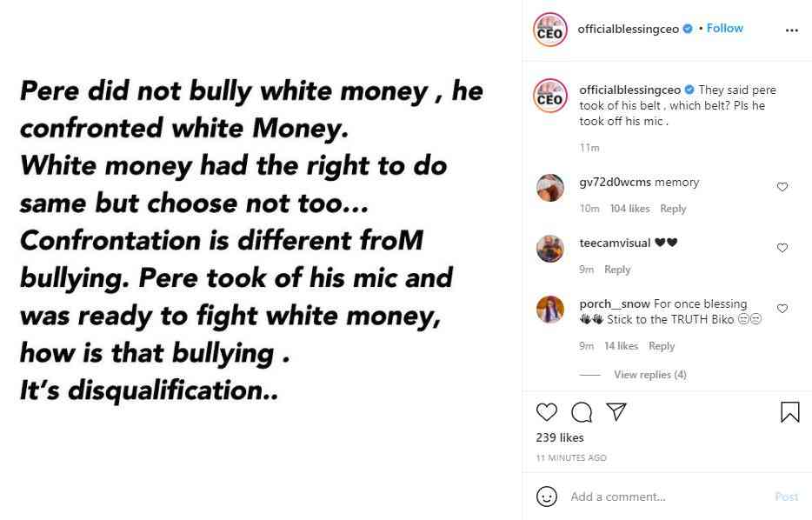
Task: Open porch__snow's profile avatar
Action: click(550, 310)
